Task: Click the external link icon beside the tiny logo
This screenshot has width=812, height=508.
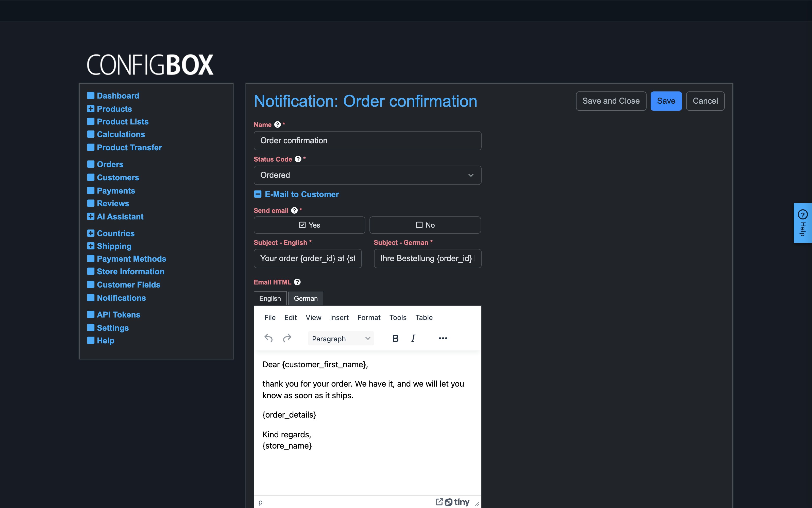Action: pyautogui.click(x=439, y=502)
